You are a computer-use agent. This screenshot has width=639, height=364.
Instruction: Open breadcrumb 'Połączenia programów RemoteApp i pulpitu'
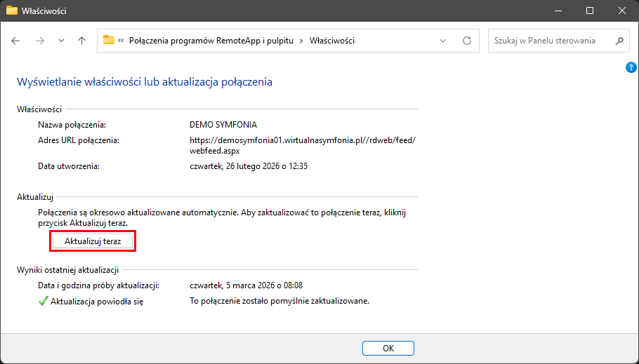tap(211, 41)
